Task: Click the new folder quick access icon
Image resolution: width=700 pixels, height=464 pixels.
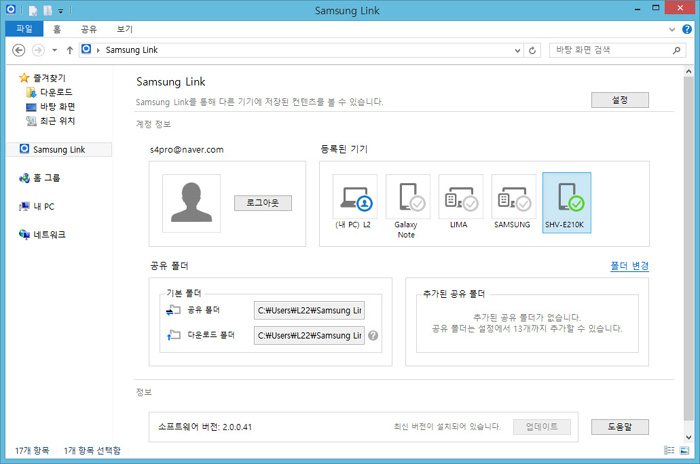Action: click(47, 10)
